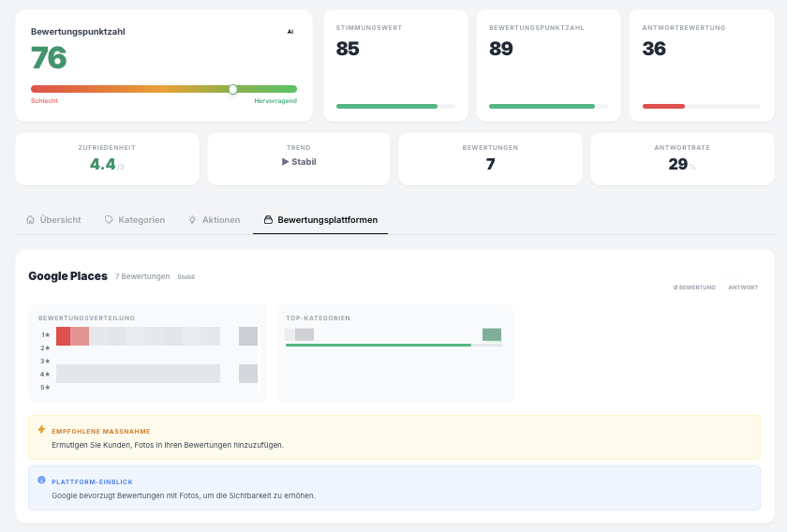The width and height of the screenshot is (787, 532).
Task: Click the 3★ row label in Bewertungsverteilung
Action: 45,362
